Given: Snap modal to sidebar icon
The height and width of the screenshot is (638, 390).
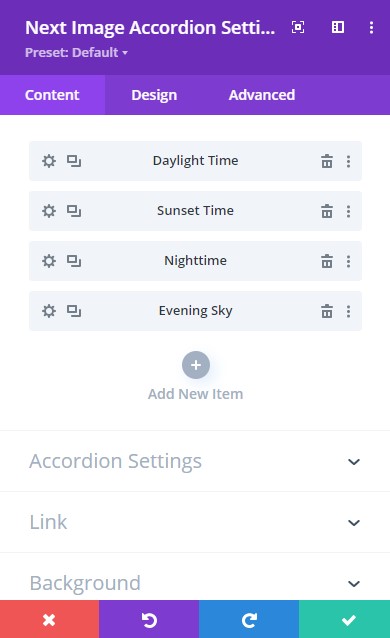Looking at the screenshot, I should 338,27.
